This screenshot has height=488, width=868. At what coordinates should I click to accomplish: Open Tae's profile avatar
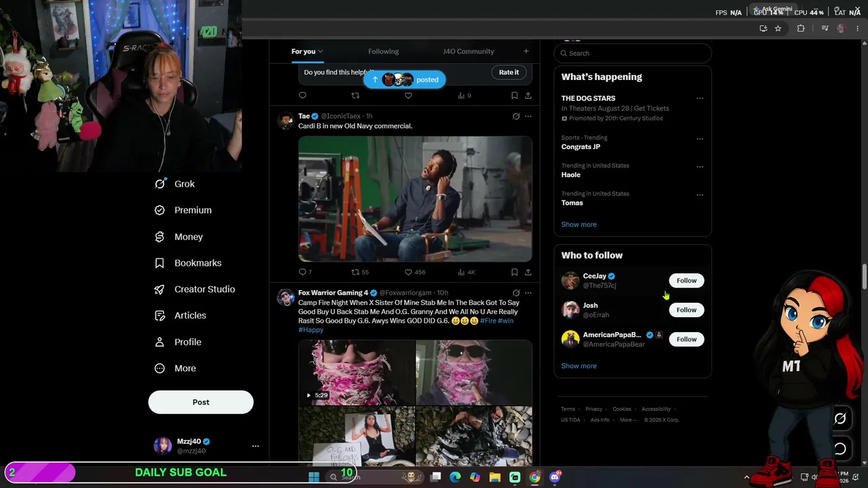tap(285, 121)
